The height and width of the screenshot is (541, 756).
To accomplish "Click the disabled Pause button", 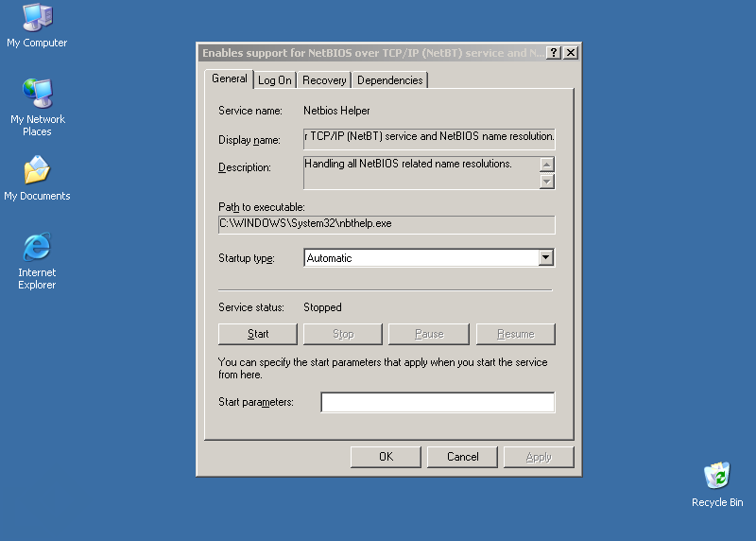I will tap(429, 334).
